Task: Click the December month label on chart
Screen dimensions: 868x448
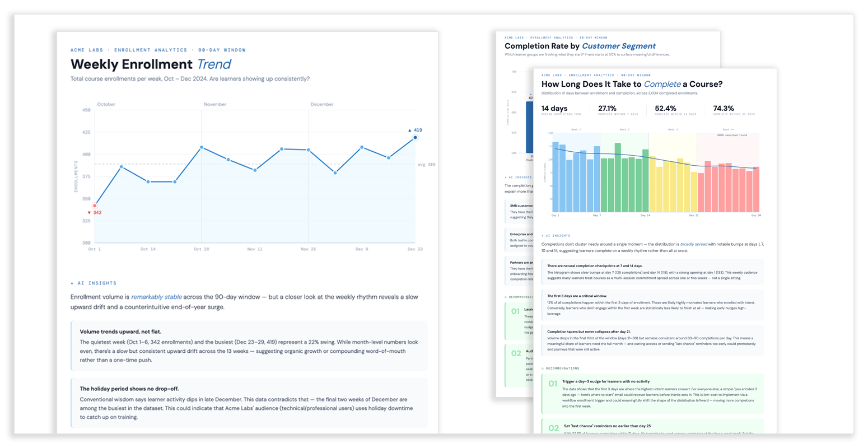Action: click(x=322, y=104)
